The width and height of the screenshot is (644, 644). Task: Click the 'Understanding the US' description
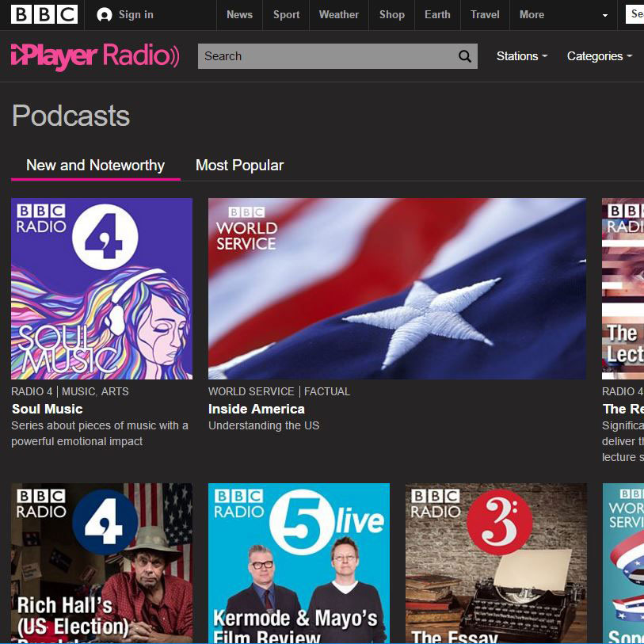(264, 425)
